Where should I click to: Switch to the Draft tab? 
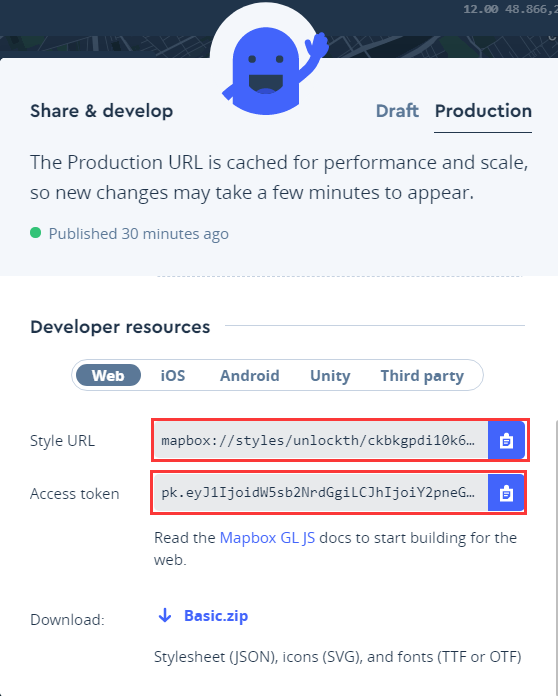pyautogui.click(x=397, y=111)
